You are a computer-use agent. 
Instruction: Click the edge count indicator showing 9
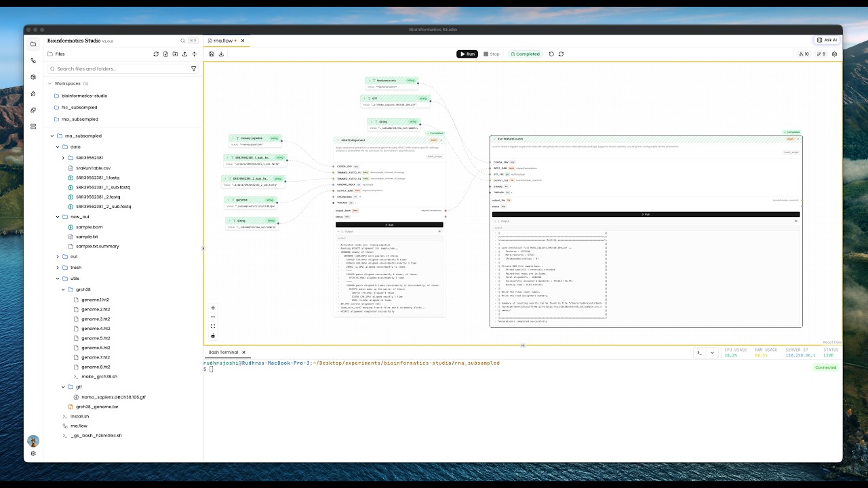click(821, 54)
